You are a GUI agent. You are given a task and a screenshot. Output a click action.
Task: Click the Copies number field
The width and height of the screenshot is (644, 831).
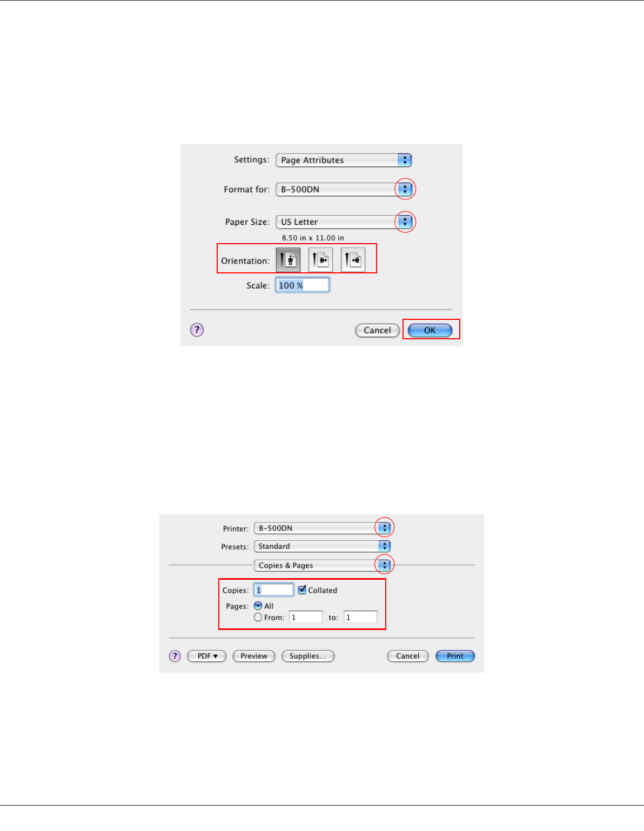pyautogui.click(x=274, y=590)
